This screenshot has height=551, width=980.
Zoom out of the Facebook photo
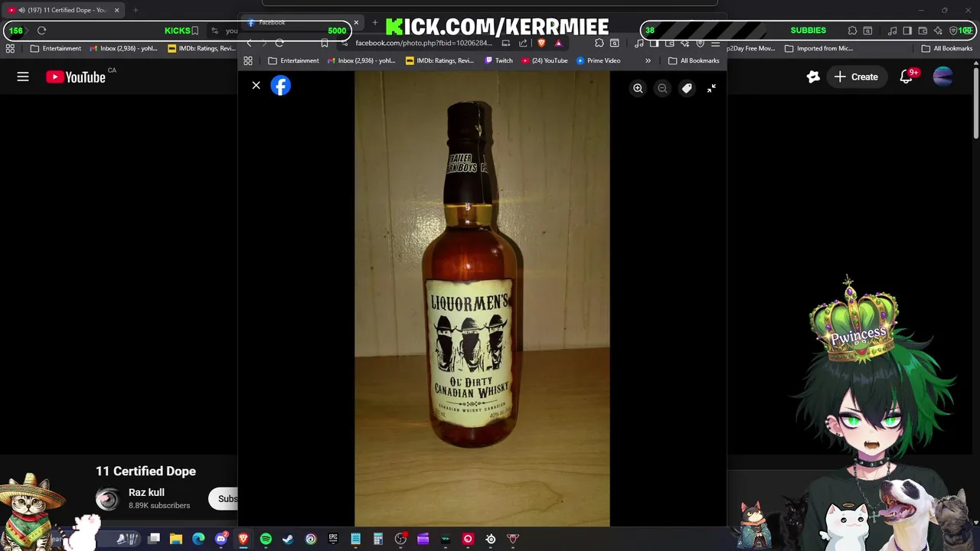pyautogui.click(x=662, y=89)
